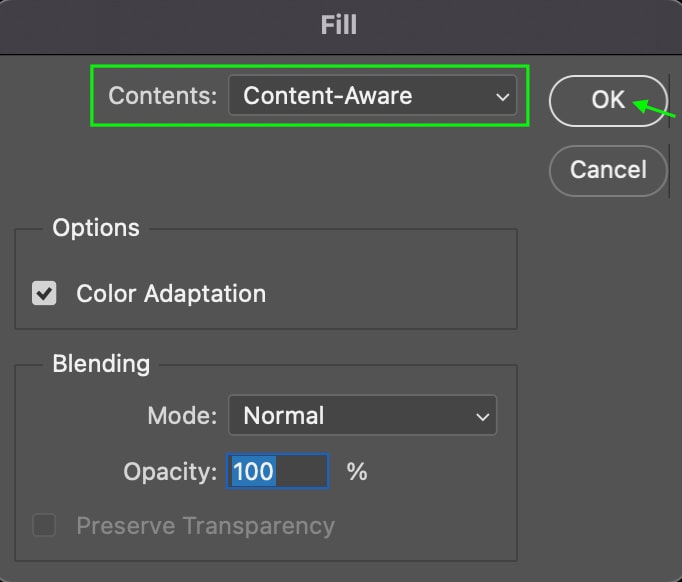Click the Preserve Transparency checkbox
This screenshot has width=682, height=582.
tap(44, 525)
